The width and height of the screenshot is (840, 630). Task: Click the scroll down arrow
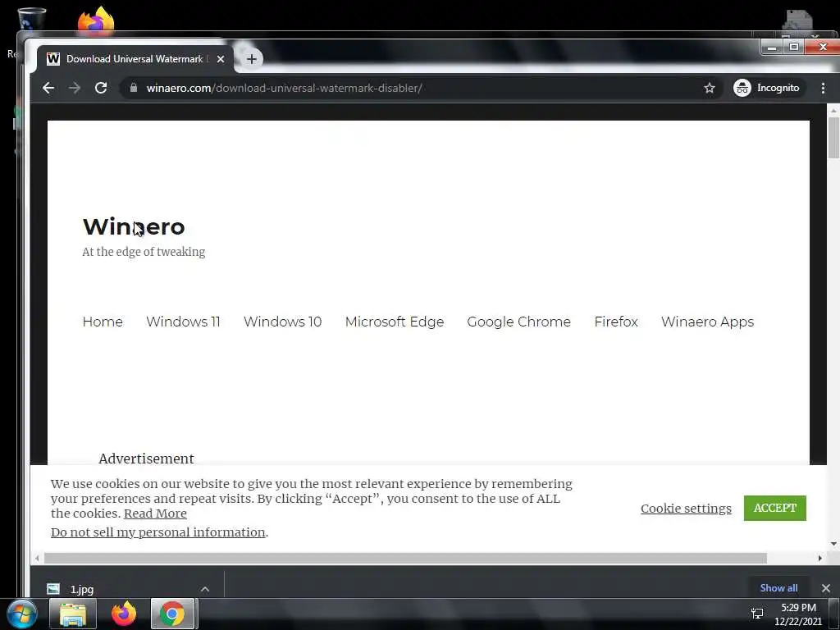833,544
